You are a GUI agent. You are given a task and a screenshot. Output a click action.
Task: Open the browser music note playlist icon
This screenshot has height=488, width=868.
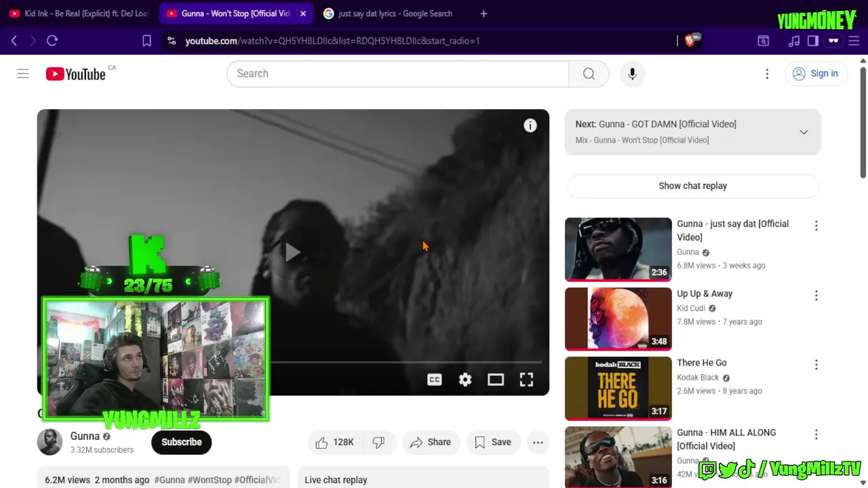click(x=794, y=41)
